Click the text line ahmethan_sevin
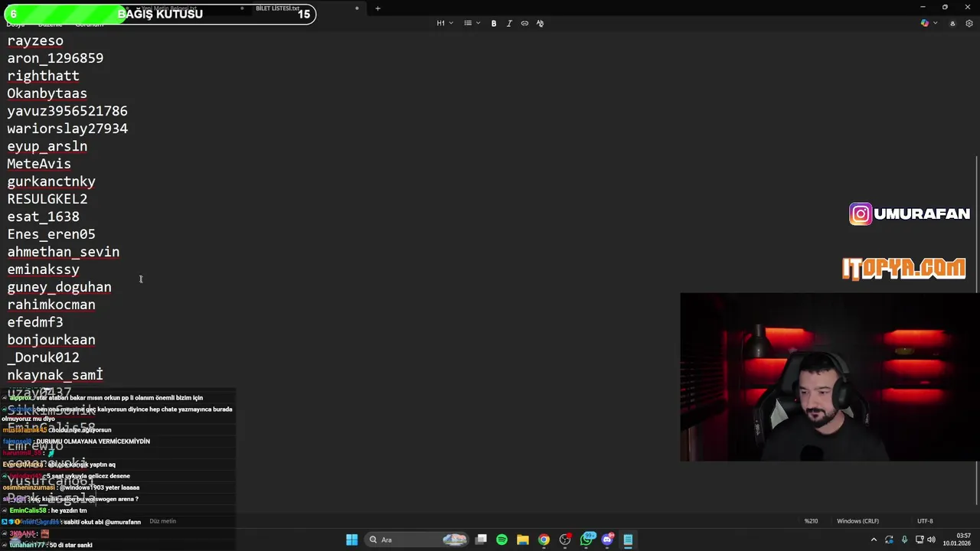Screen dimensions: 980x551 point(64,252)
